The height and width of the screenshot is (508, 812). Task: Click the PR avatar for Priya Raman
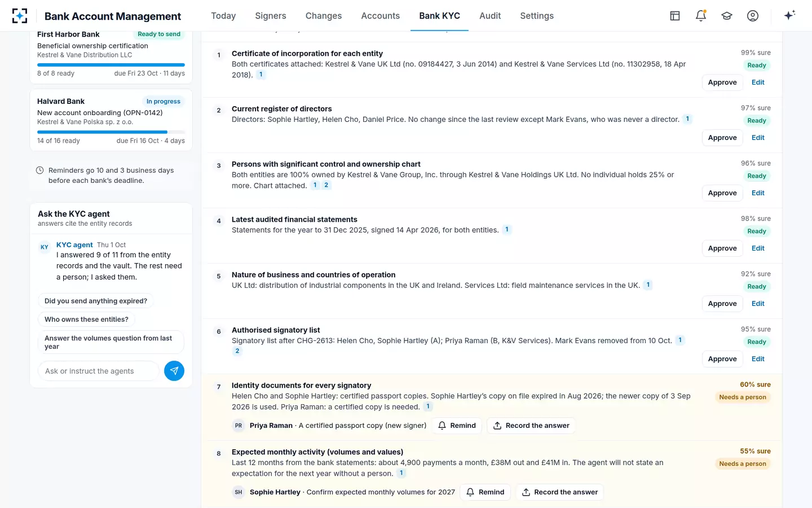239,426
